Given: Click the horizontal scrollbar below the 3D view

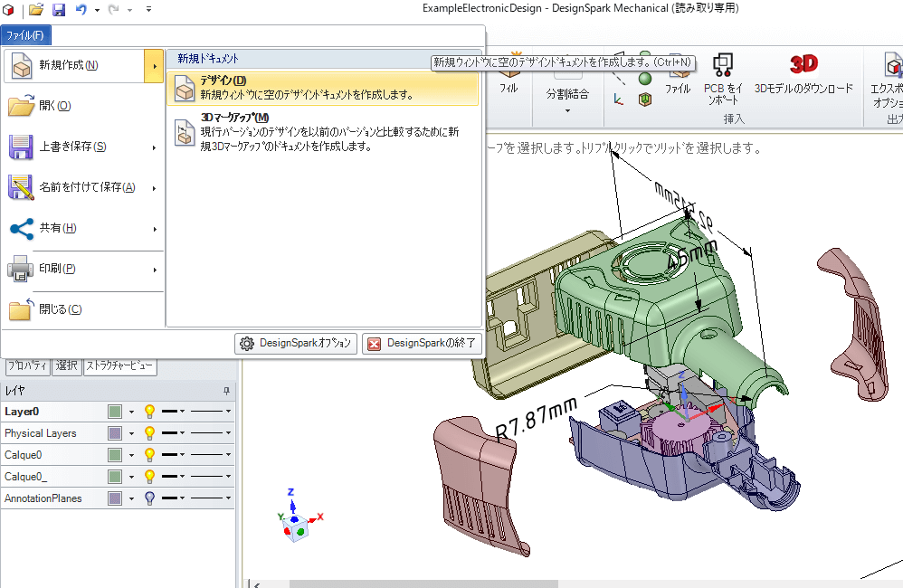Looking at the screenshot, I should tap(423, 584).
